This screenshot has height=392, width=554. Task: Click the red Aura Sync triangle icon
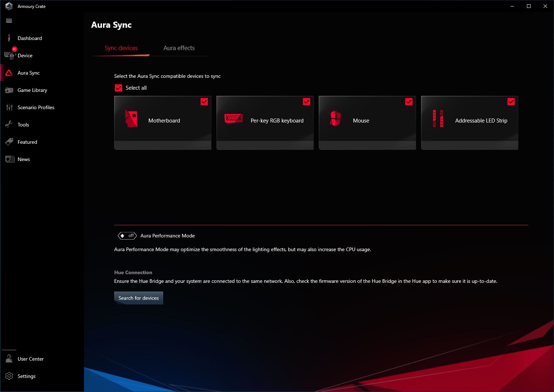9,73
